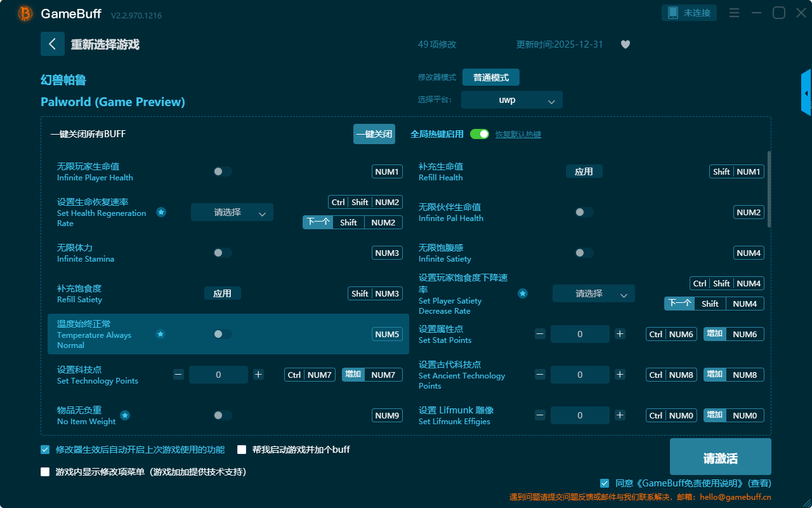Open the hamburger menu in title bar
This screenshot has width=812, height=508.
734,13
